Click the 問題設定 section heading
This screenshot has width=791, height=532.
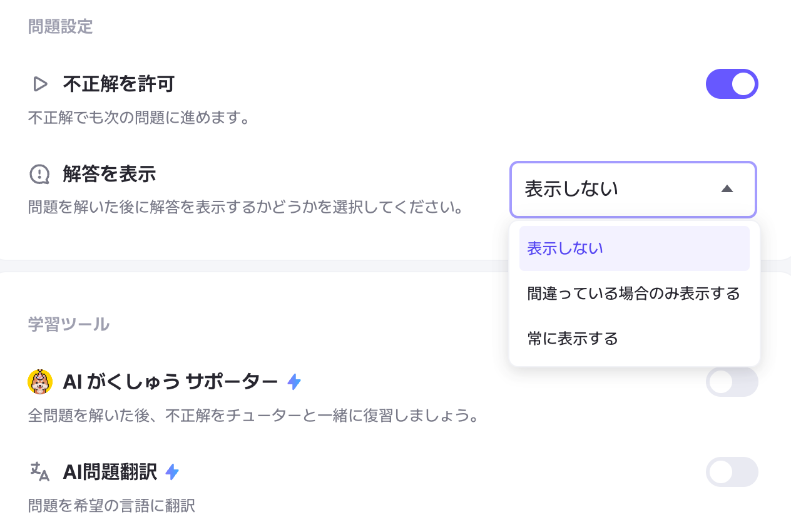pyautogui.click(x=61, y=26)
